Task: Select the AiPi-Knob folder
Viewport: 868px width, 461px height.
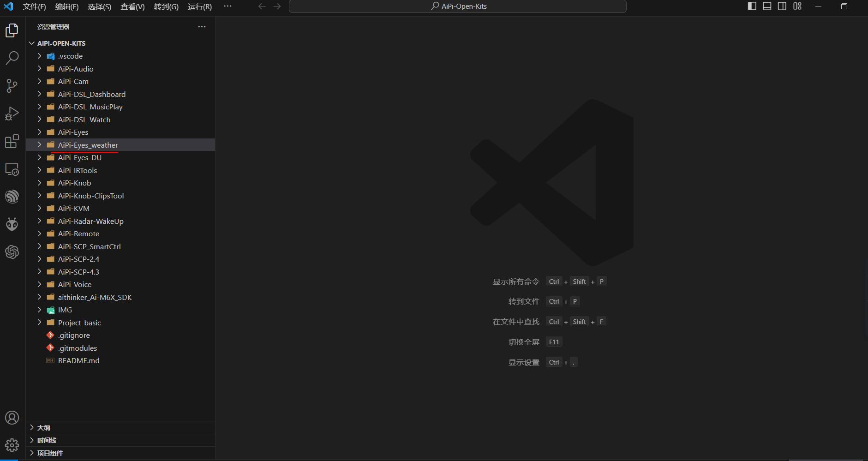Action: (x=120, y=183)
